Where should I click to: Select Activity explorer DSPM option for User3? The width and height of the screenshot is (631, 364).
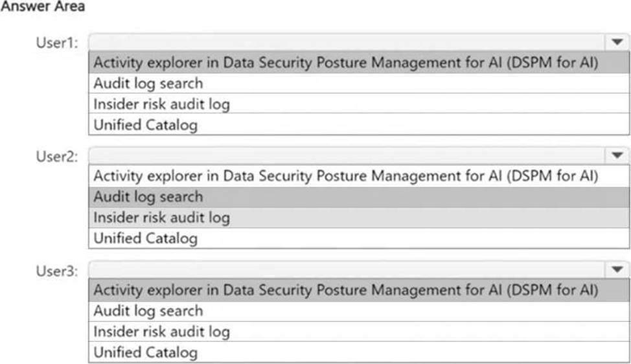coord(345,290)
